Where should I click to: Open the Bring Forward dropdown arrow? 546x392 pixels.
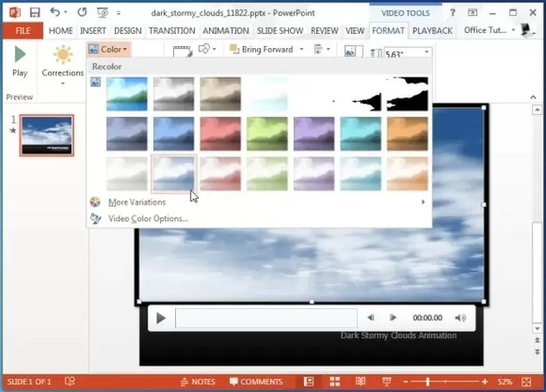301,50
